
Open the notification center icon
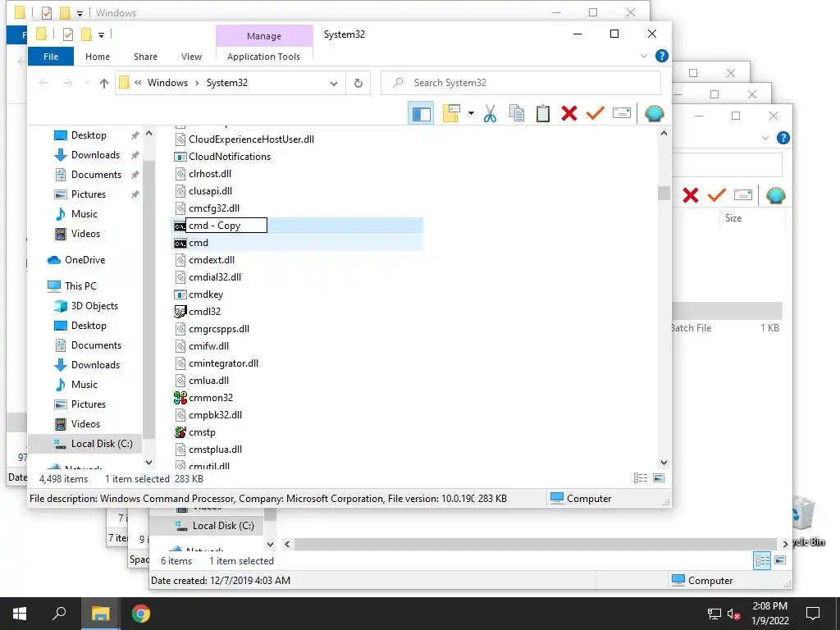pyautogui.click(x=813, y=614)
